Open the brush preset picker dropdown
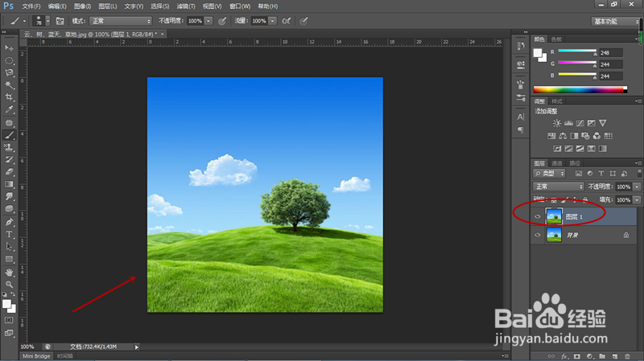This screenshot has width=644, height=361. pyautogui.click(x=47, y=21)
